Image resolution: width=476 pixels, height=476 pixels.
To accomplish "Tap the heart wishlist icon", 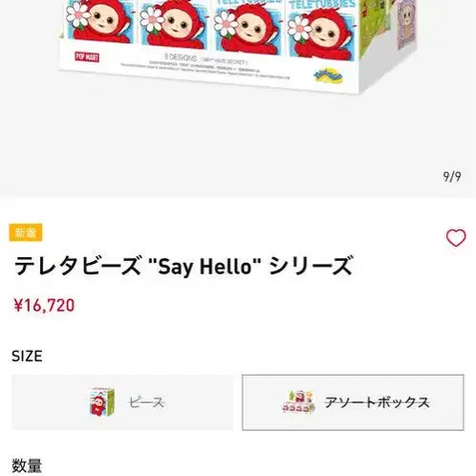I will point(456,238).
